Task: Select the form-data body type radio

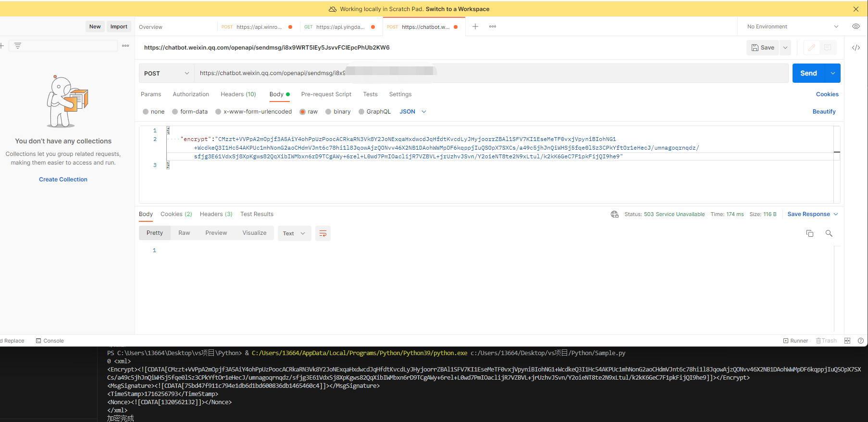Action: click(175, 112)
